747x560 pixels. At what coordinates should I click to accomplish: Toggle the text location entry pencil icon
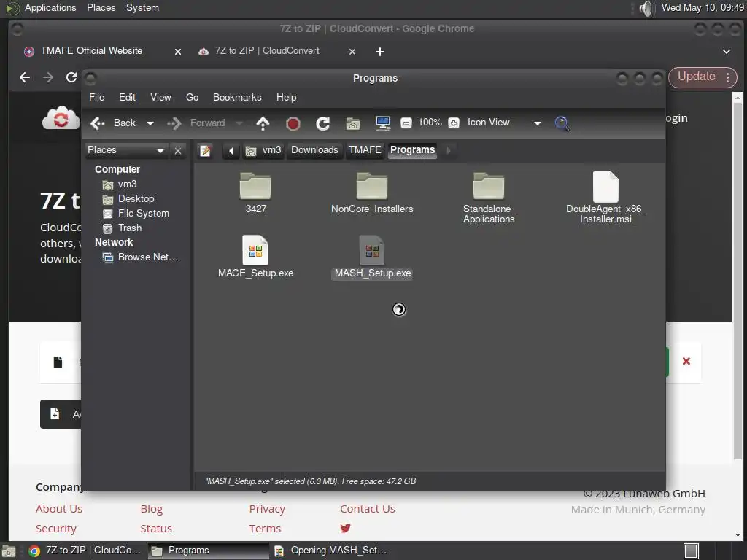click(205, 151)
